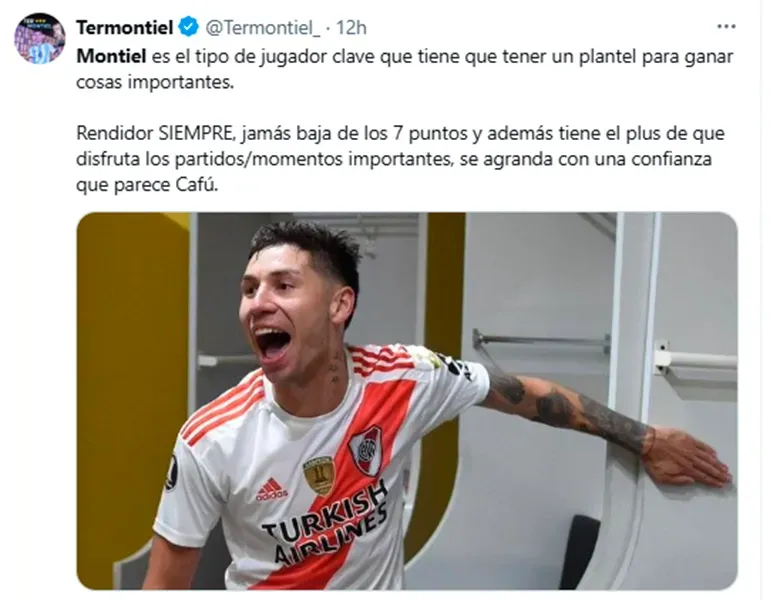The image size is (780, 600).
Task: Open the Termontiel display name link
Action: point(124,27)
